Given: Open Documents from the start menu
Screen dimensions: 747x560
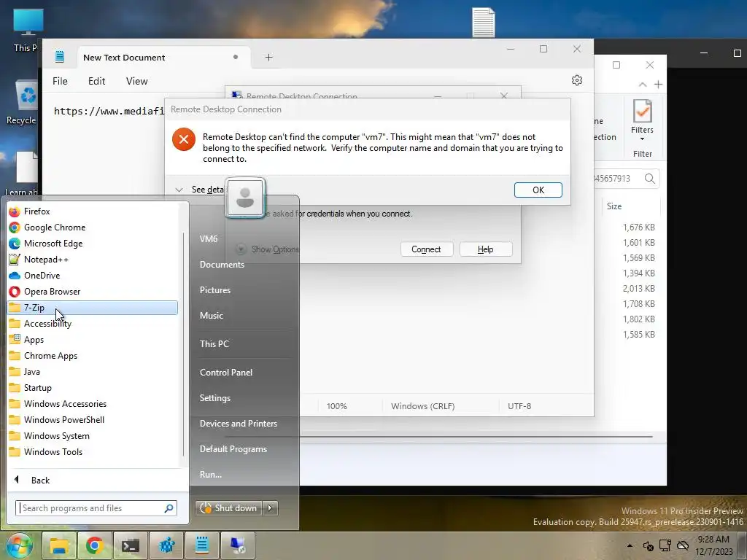Looking at the screenshot, I should (x=222, y=265).
